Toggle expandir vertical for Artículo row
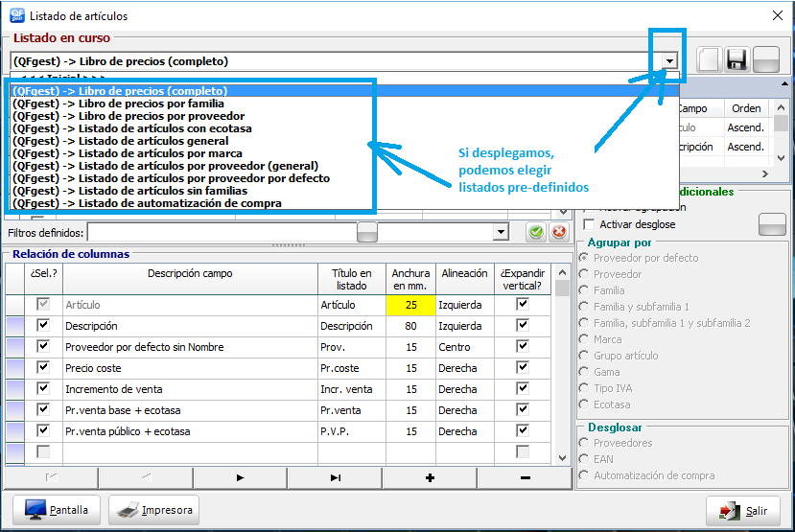Viewport: 795px width, 532px height. coord(523,304)
